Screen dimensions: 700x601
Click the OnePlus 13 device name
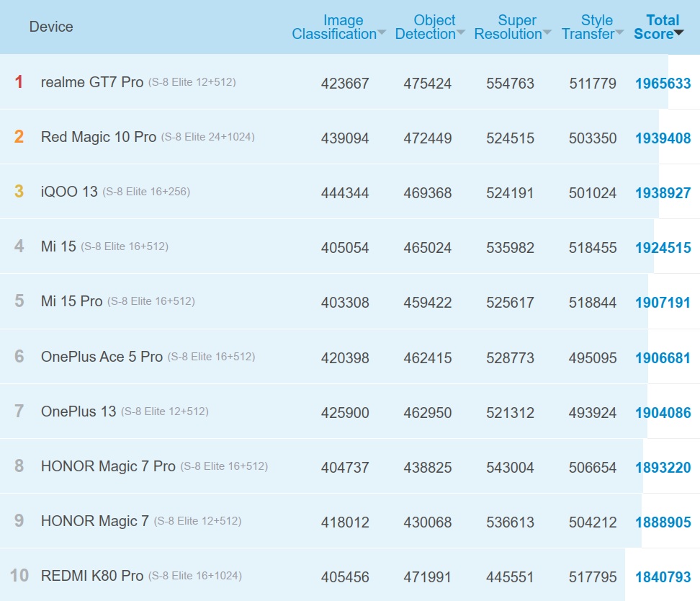[78, 411]
